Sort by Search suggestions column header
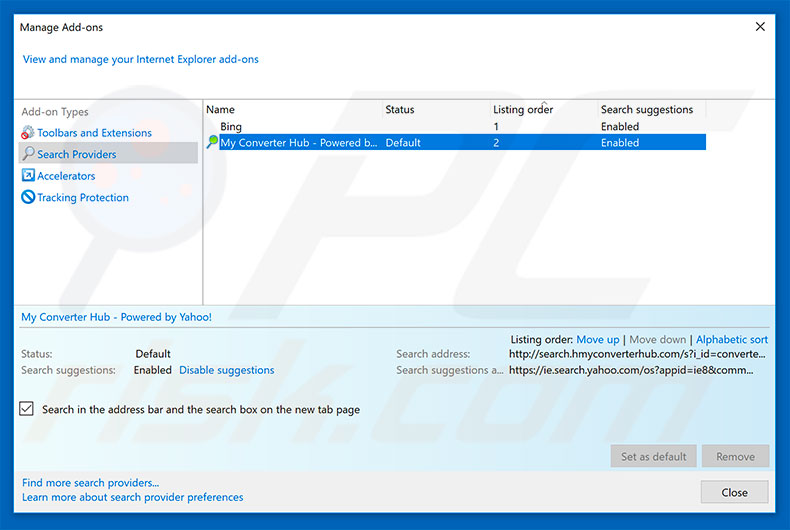 pos(647,109)
